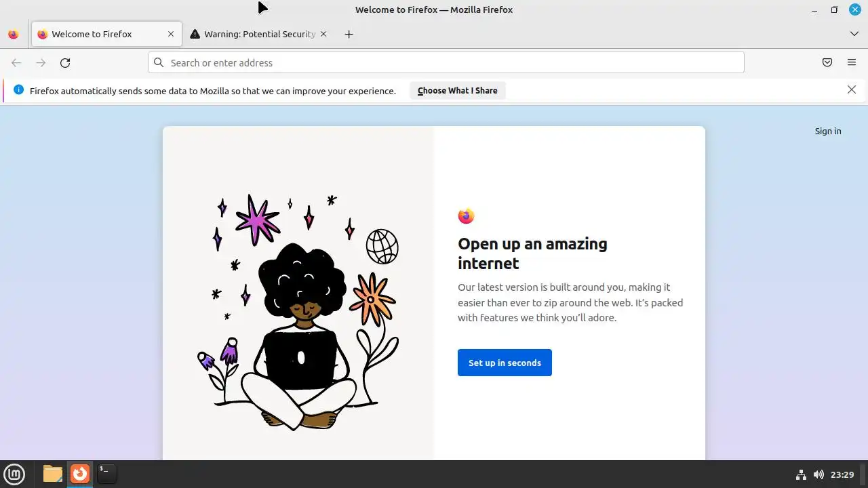The height and width of the screenshot is (488, 868).
Task: Restore down the Firefox window
Action: click(834, 9)
